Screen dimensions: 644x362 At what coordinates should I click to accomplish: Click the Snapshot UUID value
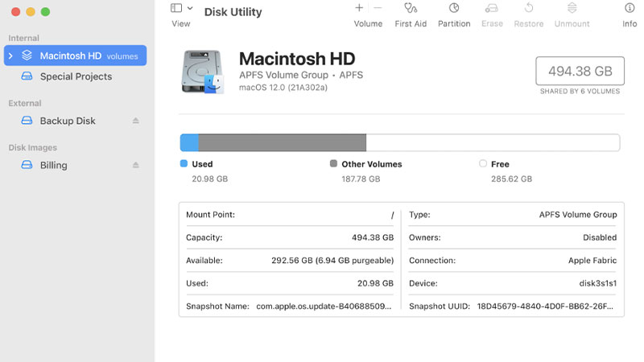pyautogui.click(x=545, y=306)
